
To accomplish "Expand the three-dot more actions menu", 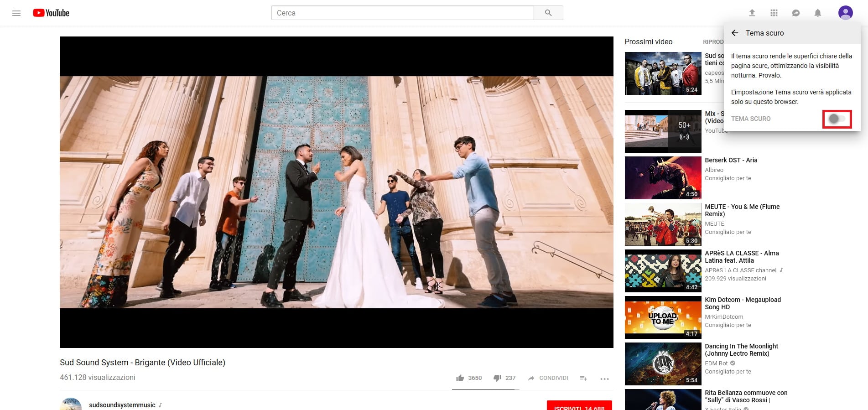I will point(604,379).
